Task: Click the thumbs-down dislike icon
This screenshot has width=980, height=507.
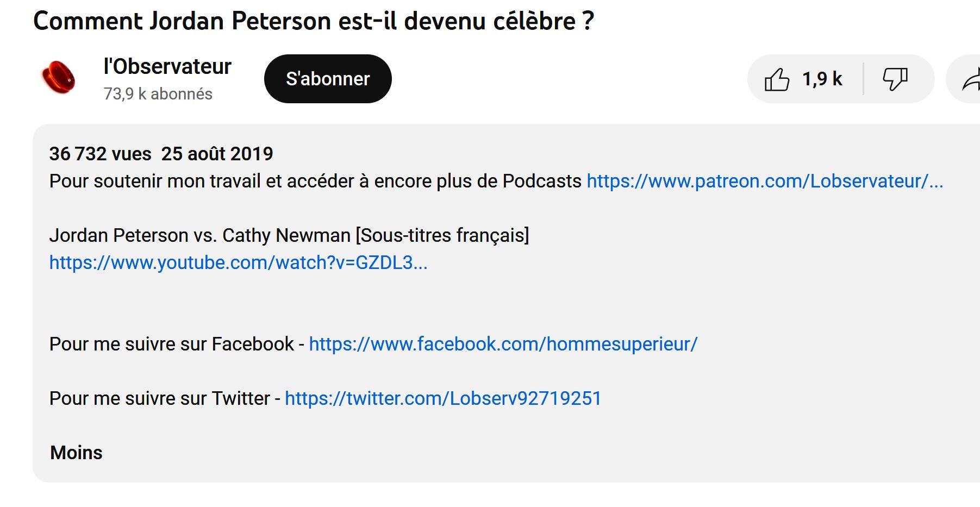Action: click(895, 79)
